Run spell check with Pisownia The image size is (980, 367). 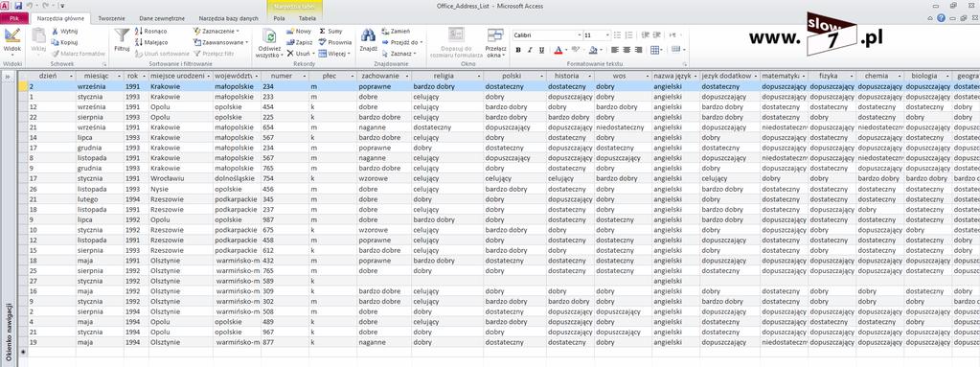point(335,42)
